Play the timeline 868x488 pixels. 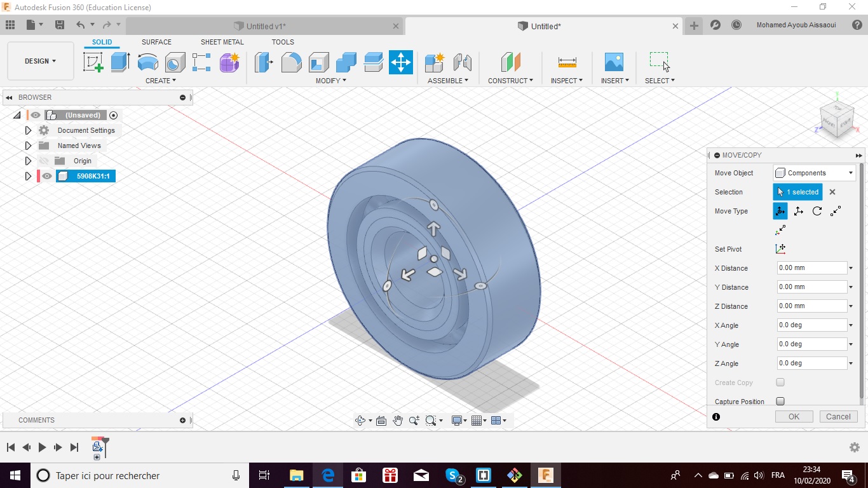click(42, 447)
